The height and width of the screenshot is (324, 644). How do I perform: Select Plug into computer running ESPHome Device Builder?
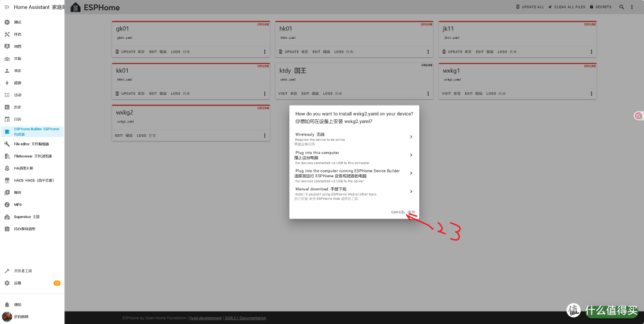[x=354, y=175]
